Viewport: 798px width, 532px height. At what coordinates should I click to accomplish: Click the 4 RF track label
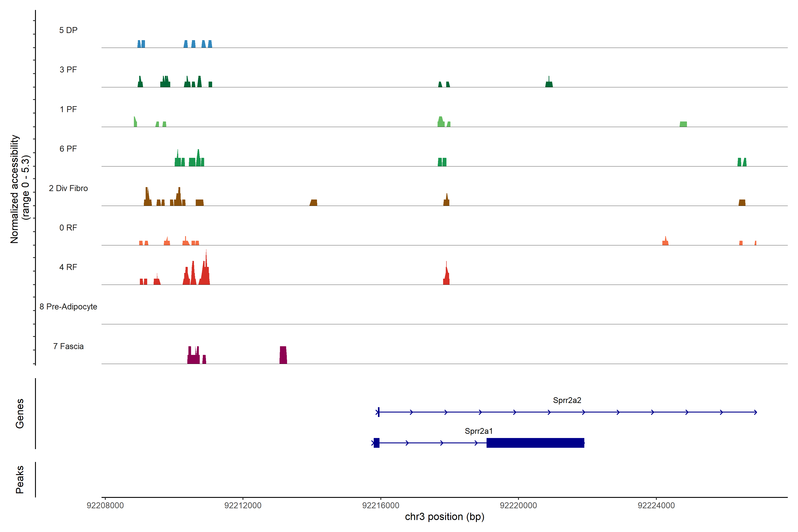coord(68,267)
